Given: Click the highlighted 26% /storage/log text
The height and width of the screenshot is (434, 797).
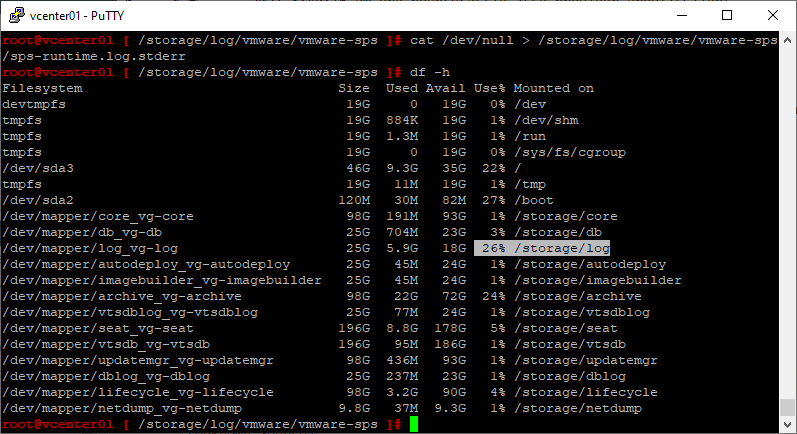Looking at the screenshot, I should (541, 248).
